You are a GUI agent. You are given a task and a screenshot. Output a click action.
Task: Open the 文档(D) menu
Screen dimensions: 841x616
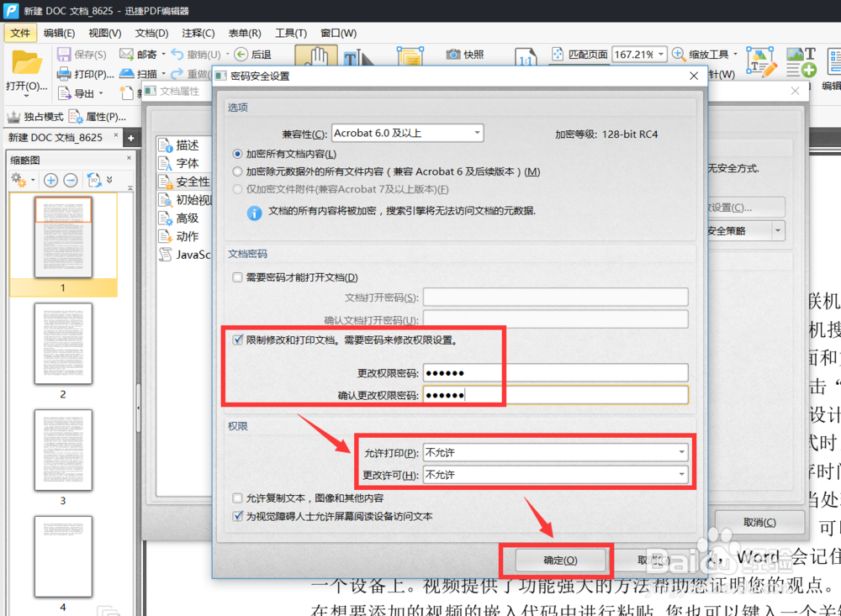pos(151,34)
